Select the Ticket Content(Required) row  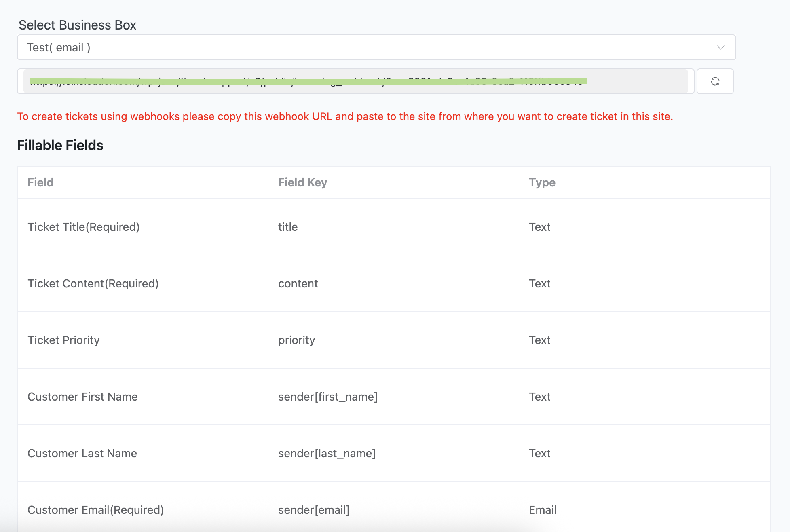pos(93,283)
